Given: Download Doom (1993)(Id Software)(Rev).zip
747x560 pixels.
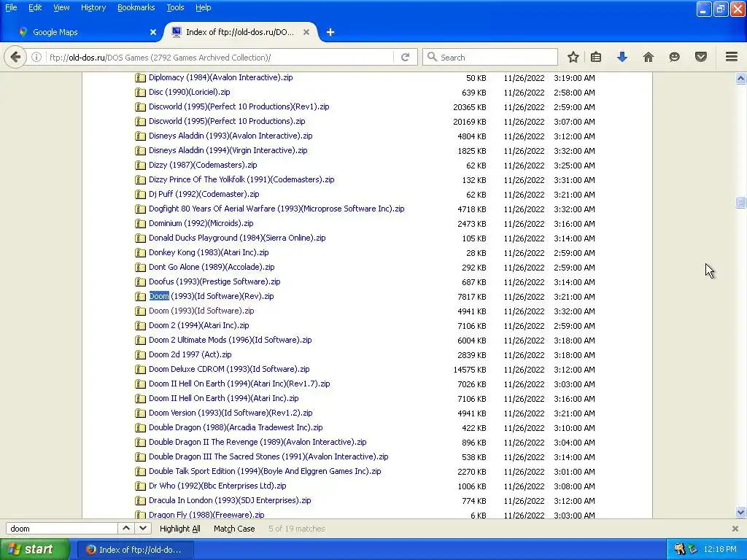Looking at the screenshot, I should point(212,296).
